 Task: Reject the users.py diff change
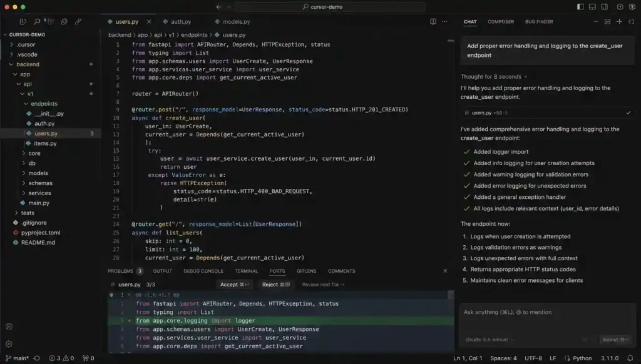(276, 285)
